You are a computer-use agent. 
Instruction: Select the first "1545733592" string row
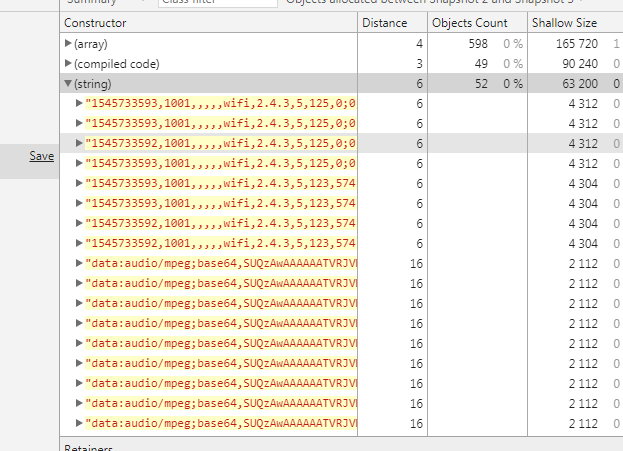[x=220, y=224]
